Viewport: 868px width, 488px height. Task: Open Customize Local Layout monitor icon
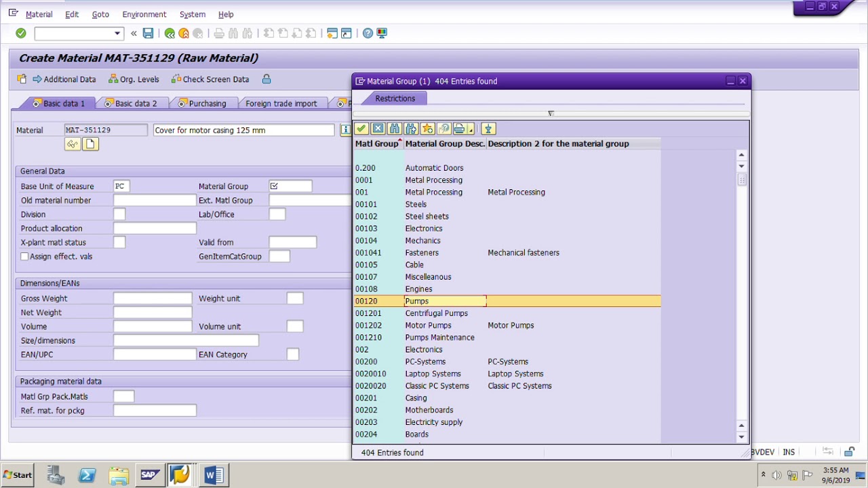[x=382, y=33]
